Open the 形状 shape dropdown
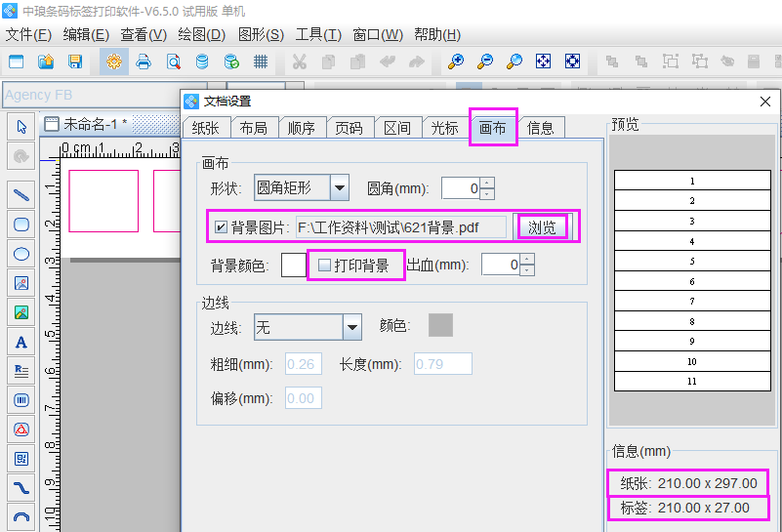This screenshot has width=782, height=532. [x=340, y=188]
